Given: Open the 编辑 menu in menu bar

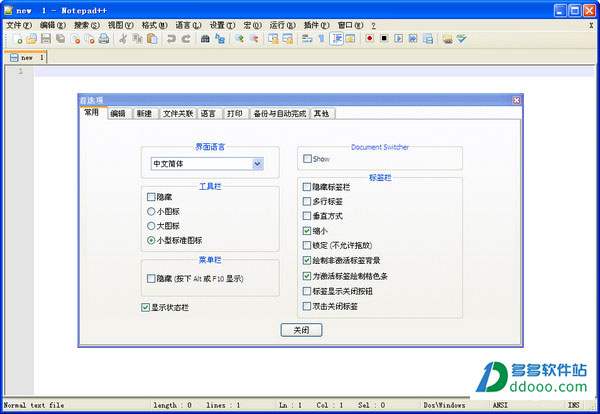Looking at the screenshot, I should 53,25.
